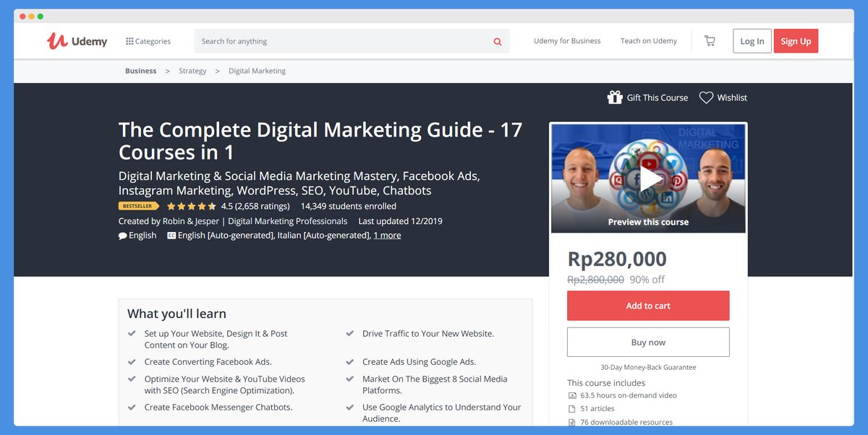Click checkmark beside Use Google Analytics
The image size is (868, 435).
[349, 407]
